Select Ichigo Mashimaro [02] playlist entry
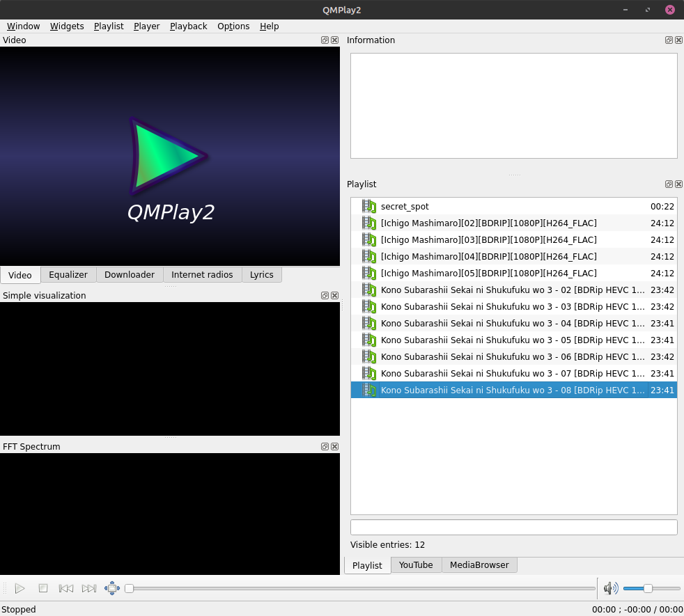 (513, 223)
